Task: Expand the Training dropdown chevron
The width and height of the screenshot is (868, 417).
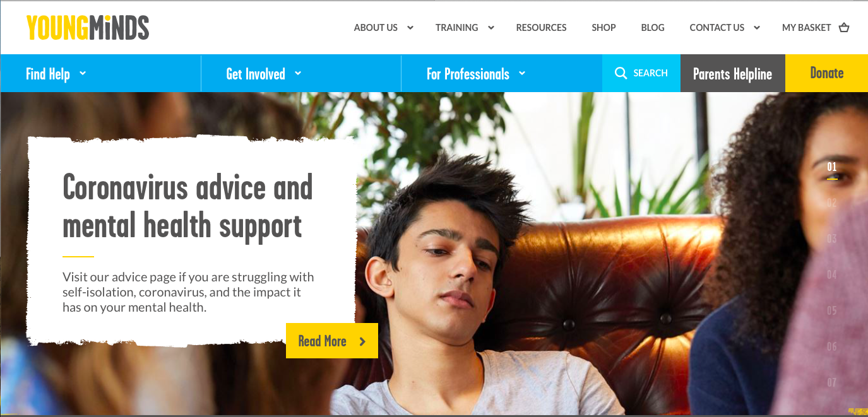Action: tap(491, 28)
